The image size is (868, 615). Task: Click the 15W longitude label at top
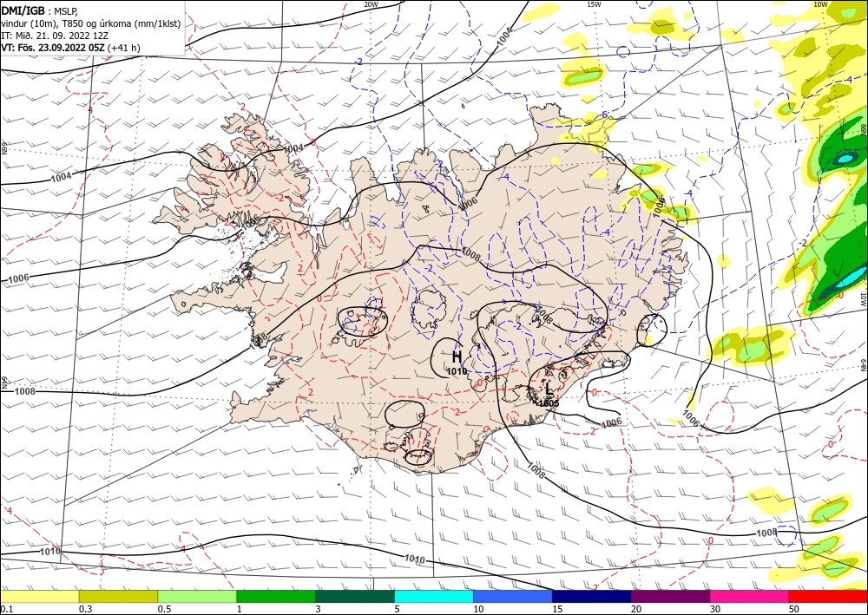[x=594, y=4]
